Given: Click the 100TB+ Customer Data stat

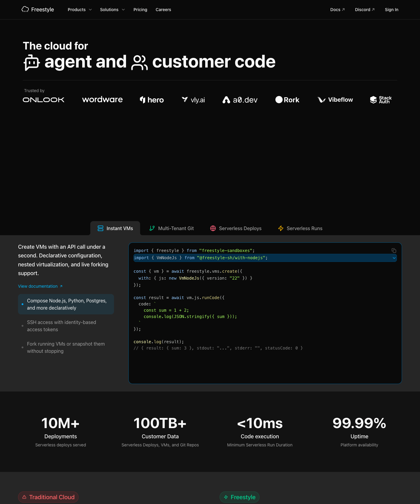Looking at the screenshot, I should (160, 431).
